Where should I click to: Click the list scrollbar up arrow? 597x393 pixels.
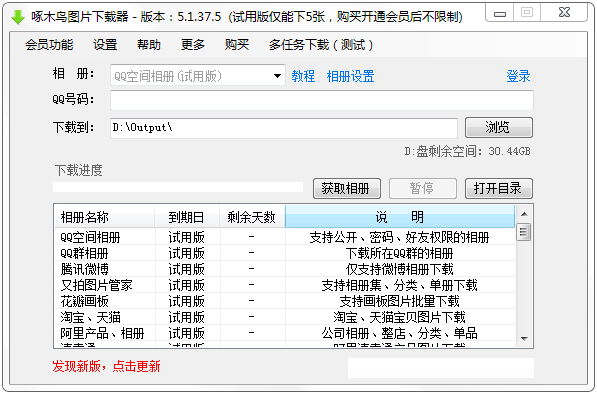point(524,214)
